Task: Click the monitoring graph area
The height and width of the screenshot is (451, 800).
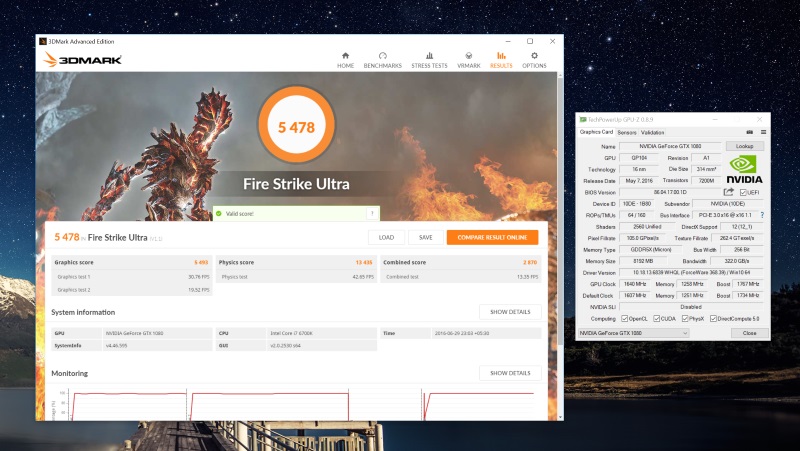Action: coord(298,404)
